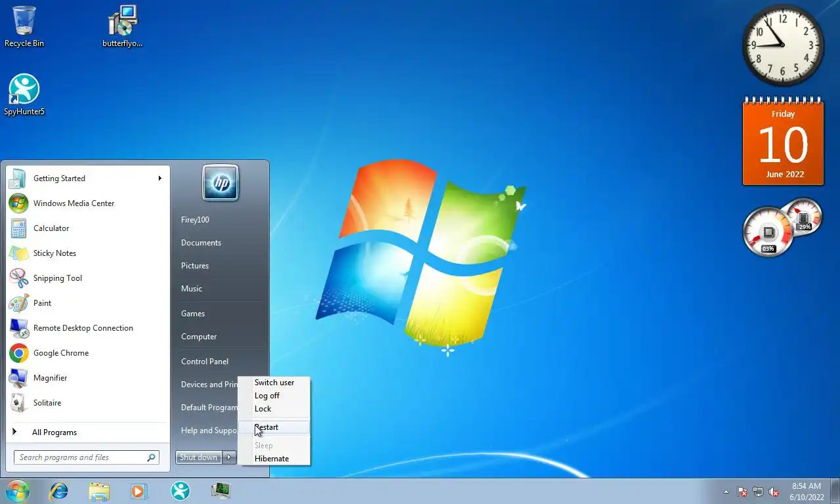Open the Recycle Bin desktop icon
840x504 pixels.
click(x=24, y=26)
